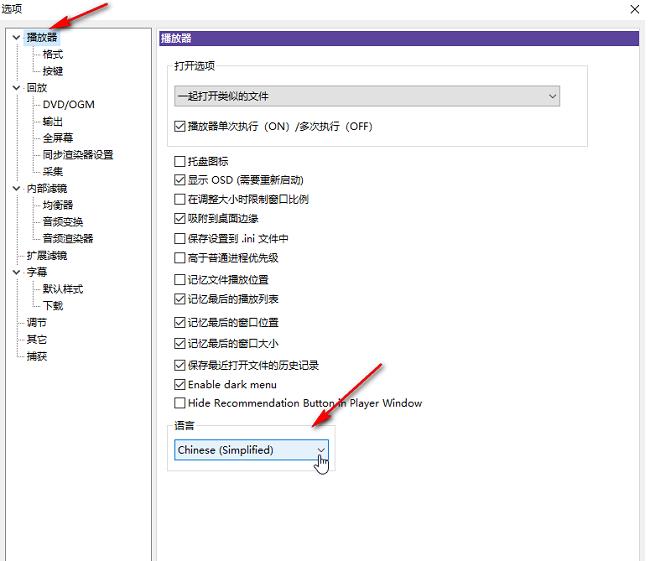Toggle 播放器单次执行 checkbox
650x561 pixels.
pos(180,127)
